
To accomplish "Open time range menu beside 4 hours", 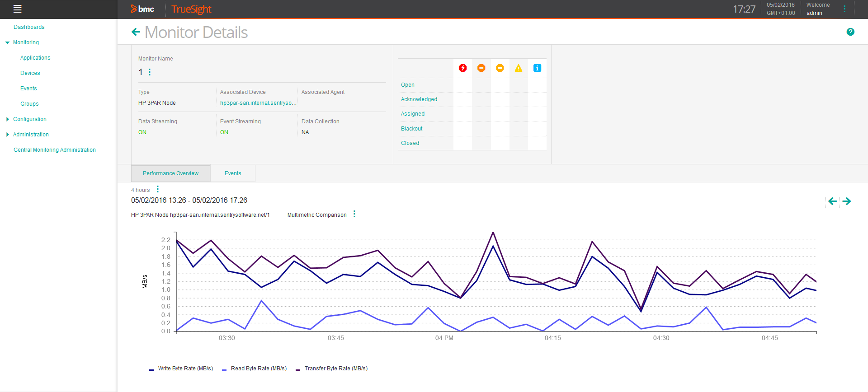I will 158,189.
